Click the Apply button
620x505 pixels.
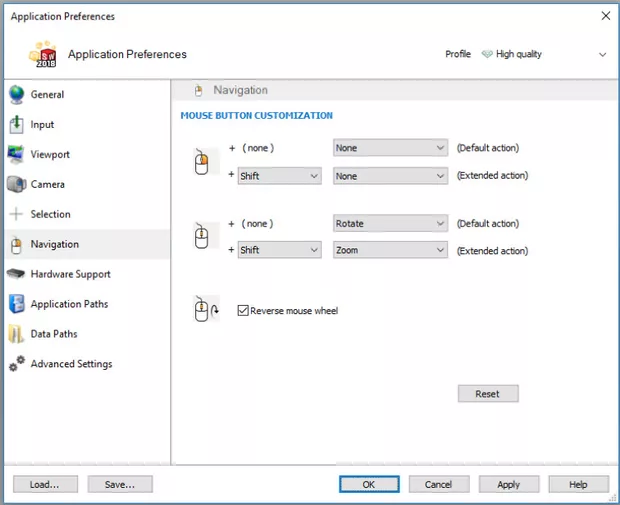[x=508, y=484]
